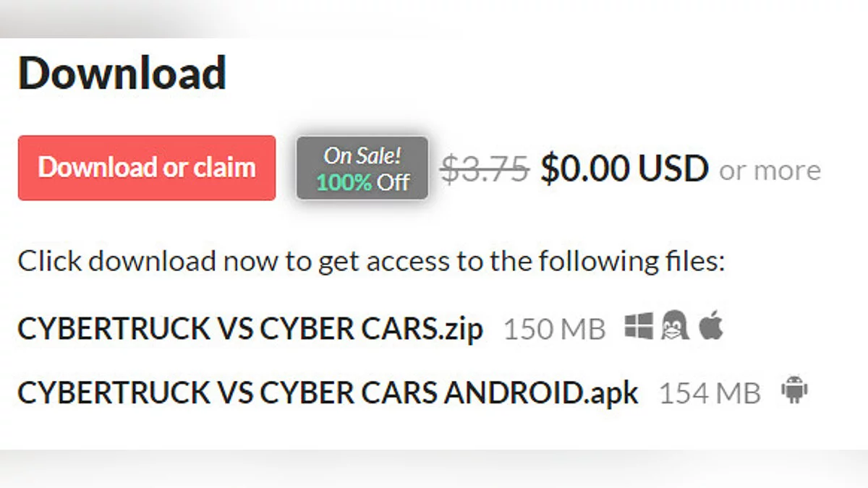Click the red Download or claim button
This screenshot has height=488, width=868.
[x=147, y=168]
